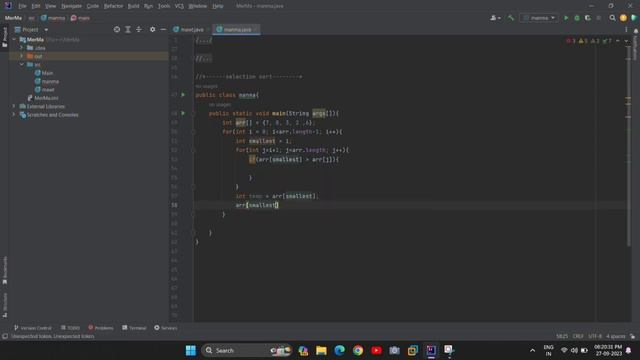Open the Navigate menu
640x360 pixels.
click(x=71, y=6)
